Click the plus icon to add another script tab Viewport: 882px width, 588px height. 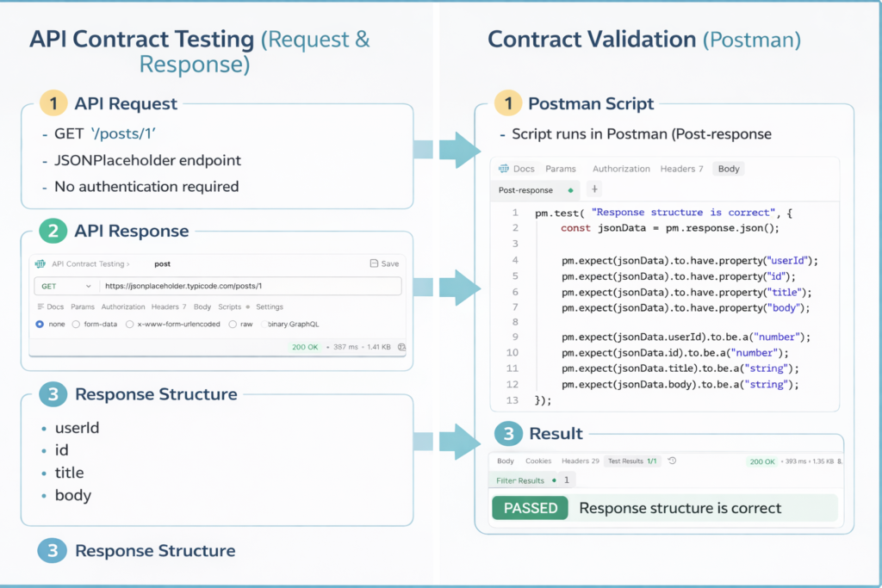593,190
